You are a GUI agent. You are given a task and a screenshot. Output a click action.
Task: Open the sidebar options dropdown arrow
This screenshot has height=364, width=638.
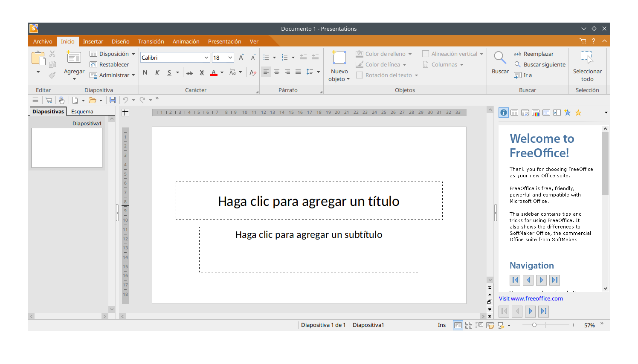606,113
